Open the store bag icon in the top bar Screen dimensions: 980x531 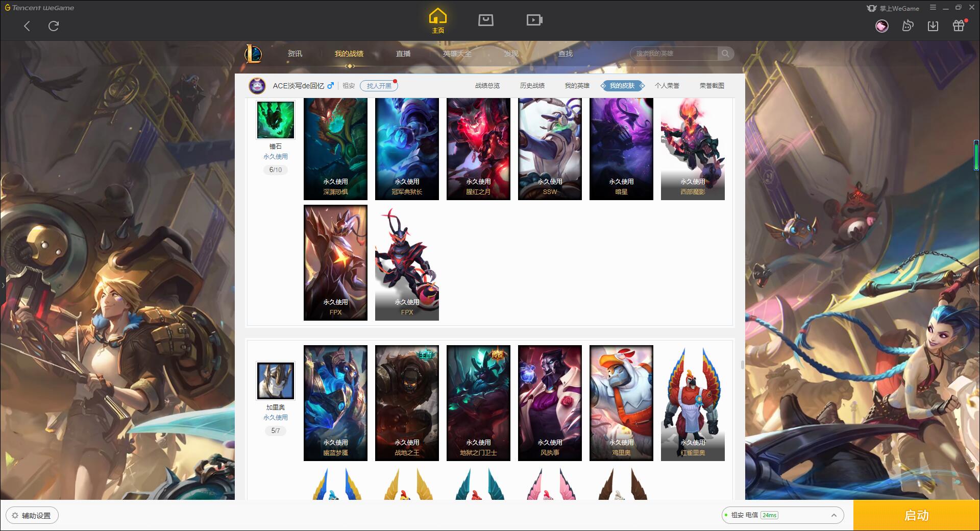click(x=485, y=20)
